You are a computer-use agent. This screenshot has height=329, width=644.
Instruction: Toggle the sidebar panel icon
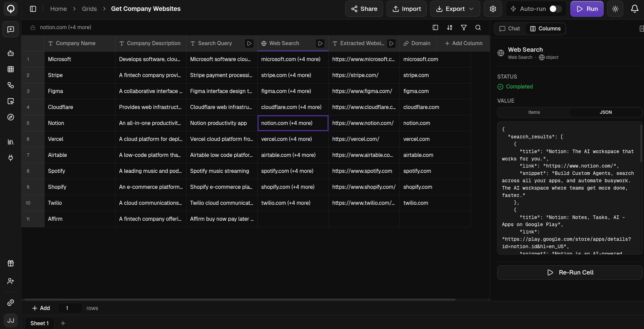(33, 9)
